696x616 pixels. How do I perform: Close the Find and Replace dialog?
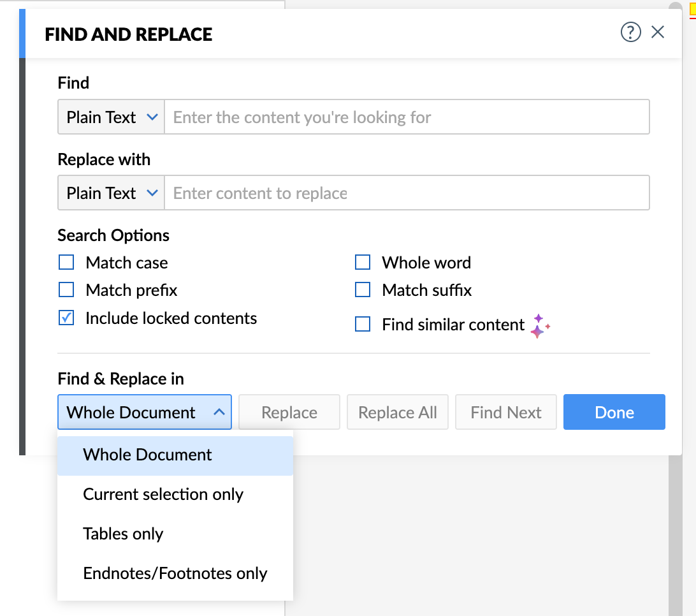tap(658, 32)
